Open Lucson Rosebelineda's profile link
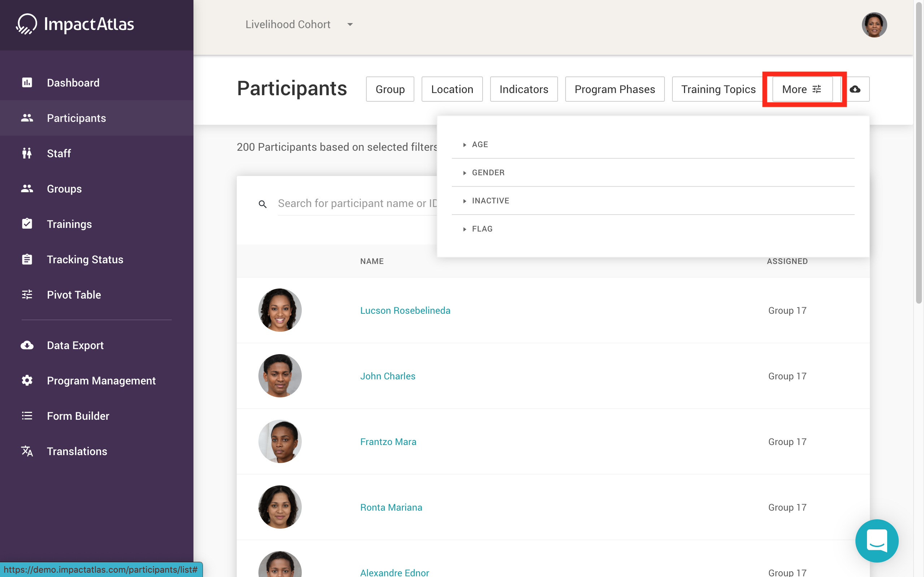The width and height of the screenshot is (924, 577). tap(405, 310)
